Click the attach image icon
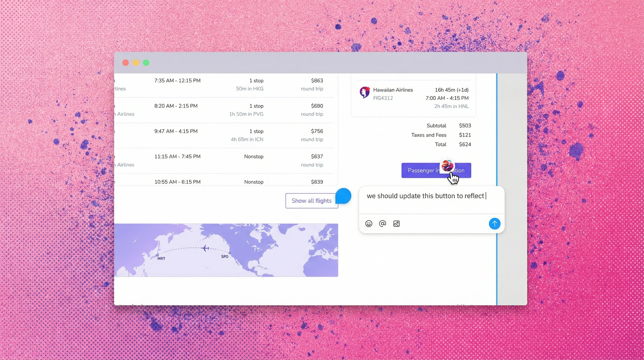 pos(396,224)
